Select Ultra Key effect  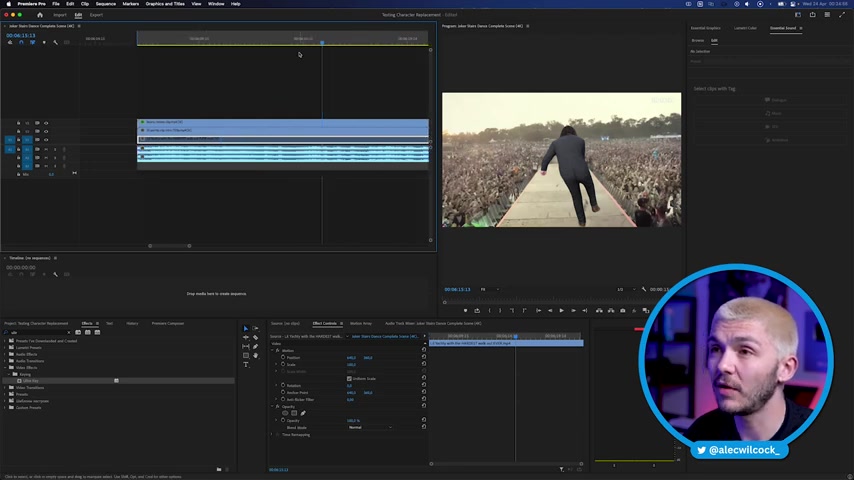[30, 381]
